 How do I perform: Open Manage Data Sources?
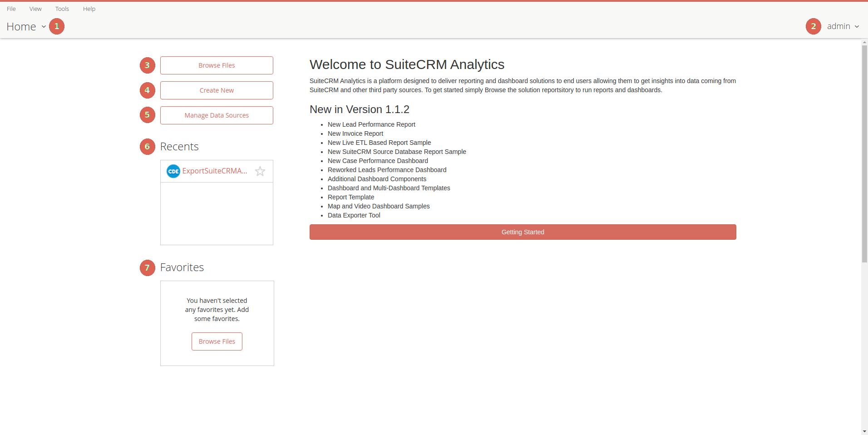point(217,115)
